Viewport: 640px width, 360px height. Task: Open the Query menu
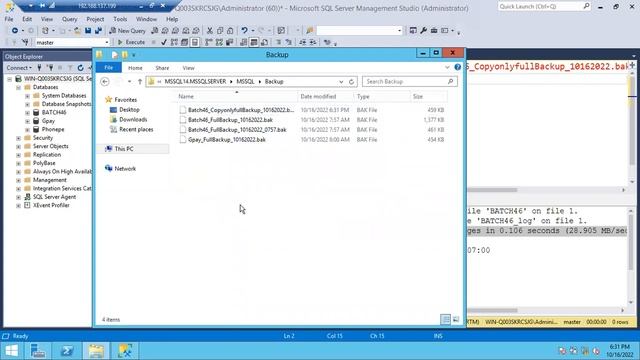click(x=69, y=19)
